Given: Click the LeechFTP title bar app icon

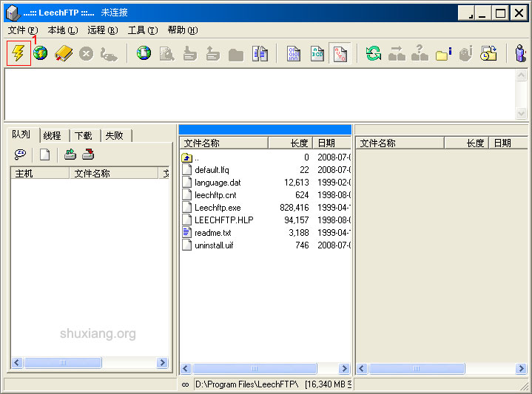Looking at the screenshot, I should pos(13,13).
